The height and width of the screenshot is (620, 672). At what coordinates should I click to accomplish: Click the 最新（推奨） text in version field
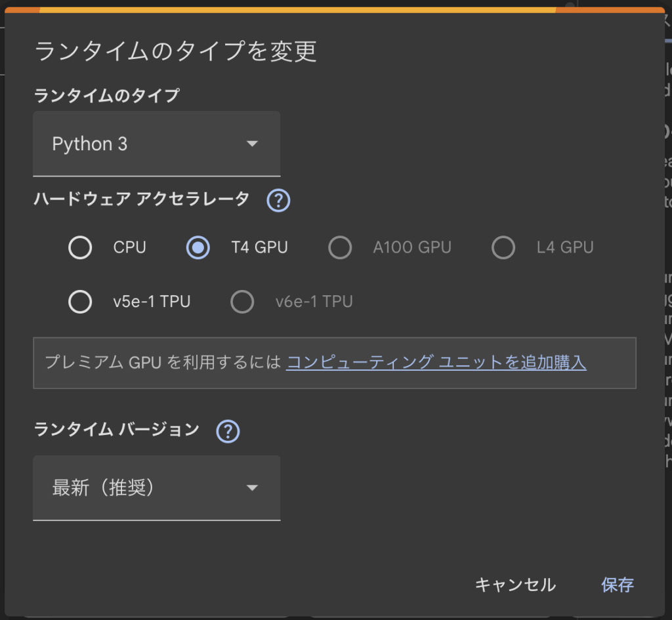coord(103,488)
